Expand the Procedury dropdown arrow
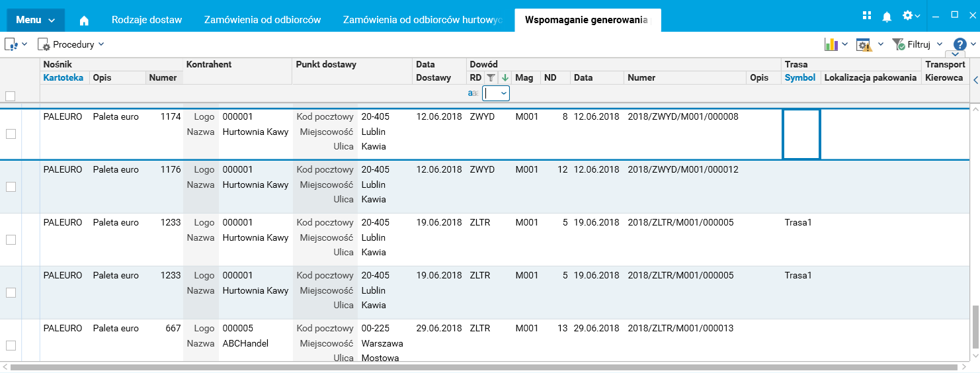The height and width of the screenshot is (373, 980). [101, 44]
